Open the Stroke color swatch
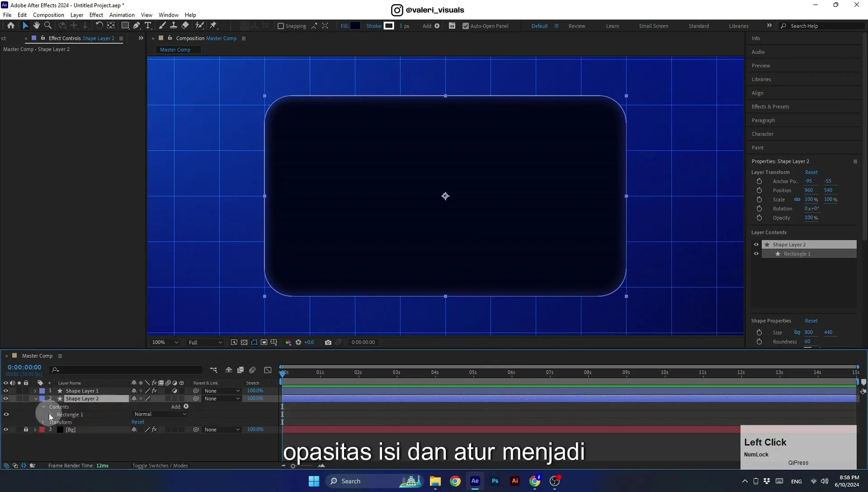This screenshot has width=868, height=492. [x=389, y=26]
